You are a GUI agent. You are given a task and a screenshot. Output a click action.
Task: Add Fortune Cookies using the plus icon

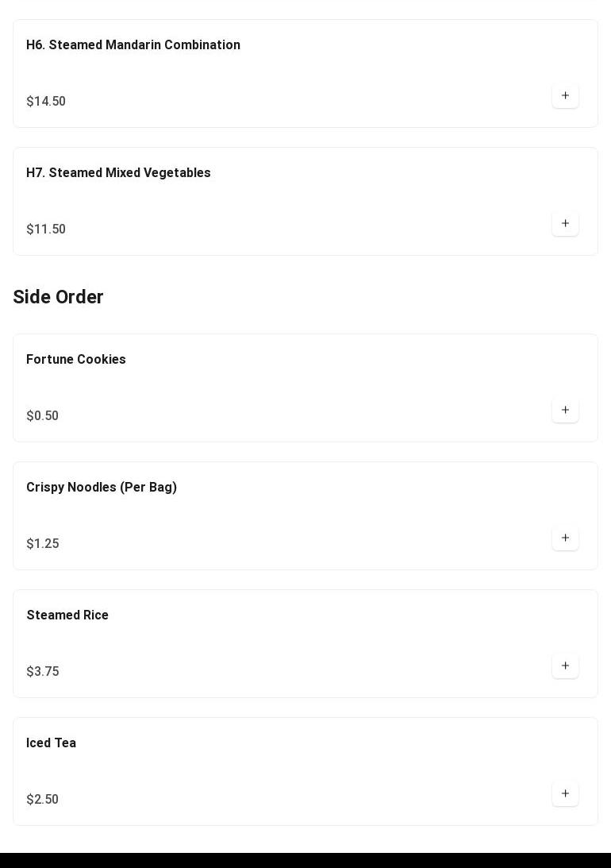point(565,411)
